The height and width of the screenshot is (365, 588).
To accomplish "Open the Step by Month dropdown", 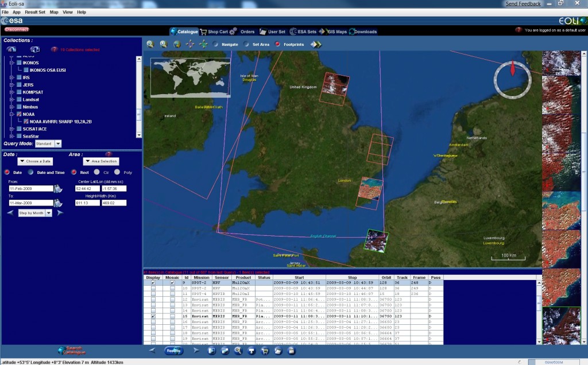I will [49, 213].
